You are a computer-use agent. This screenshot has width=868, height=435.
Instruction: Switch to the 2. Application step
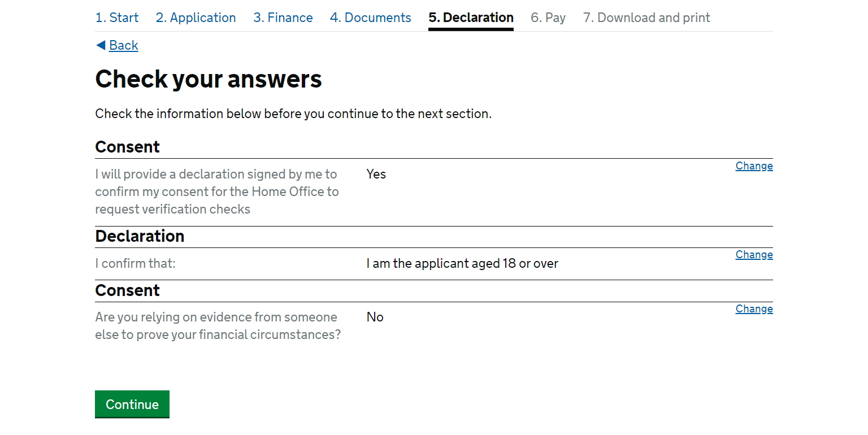tap(196, 18)
